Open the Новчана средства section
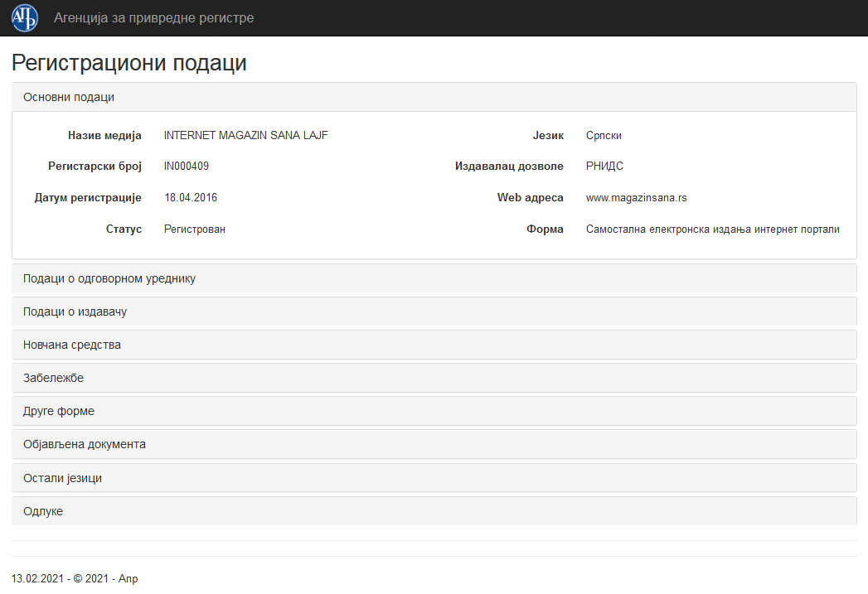Image resolution: width=868 pixels, height=594 pixels. (x=72, y=345)
